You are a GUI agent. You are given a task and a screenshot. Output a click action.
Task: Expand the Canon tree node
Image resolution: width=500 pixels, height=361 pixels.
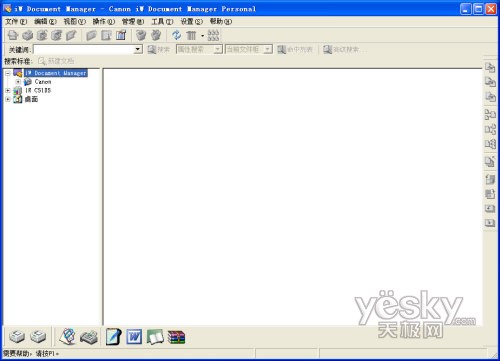[18, 82]
